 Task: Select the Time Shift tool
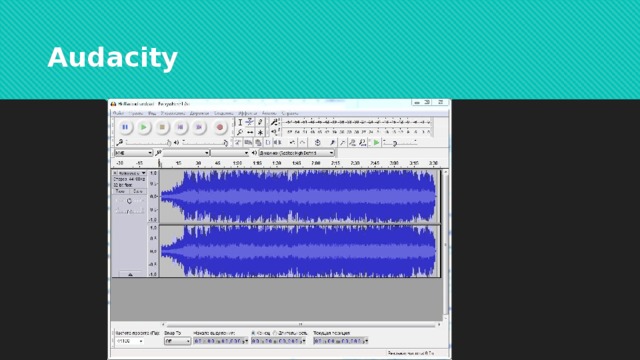[x=250, y=132]
